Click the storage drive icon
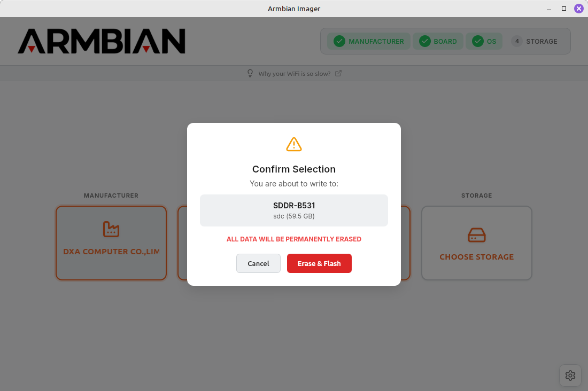The image size is (588, 391). pyautogui.click(x=477, y=235)
